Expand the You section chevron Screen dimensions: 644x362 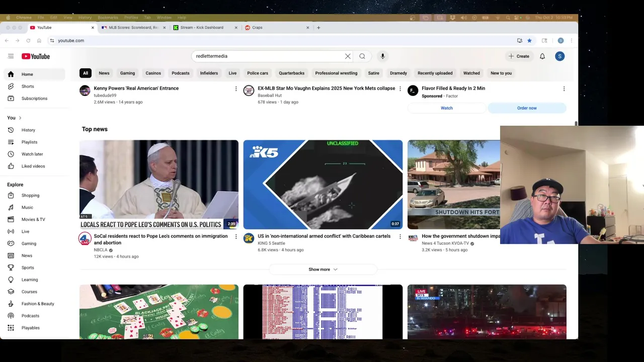tap(20, 118)
